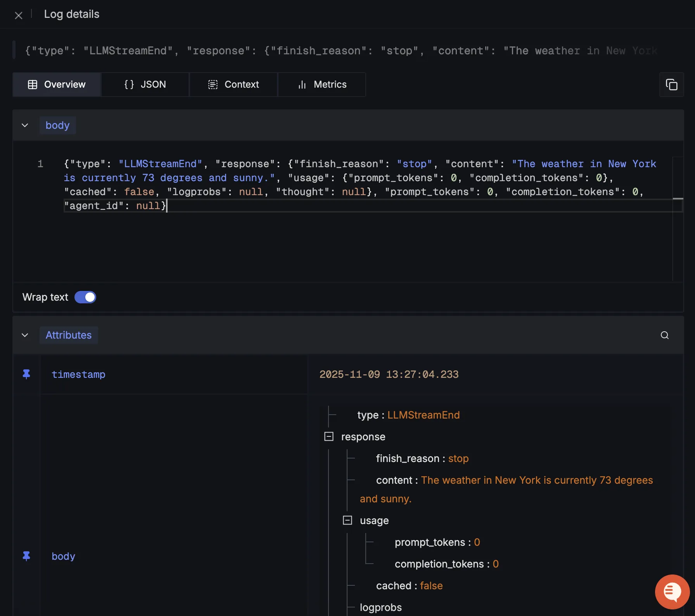Click the body badge label
Screen dimensions: 695x616
pyautogui.click(x=57, y=125)
